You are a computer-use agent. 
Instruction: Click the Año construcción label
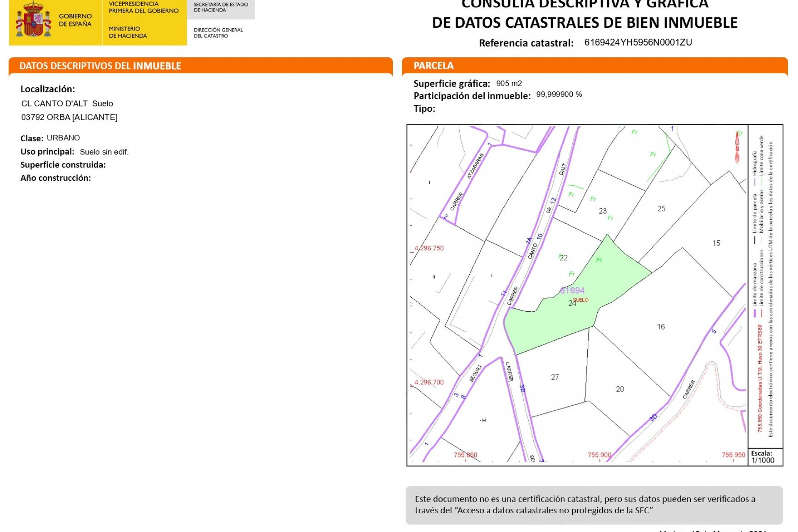pos(56,178)
